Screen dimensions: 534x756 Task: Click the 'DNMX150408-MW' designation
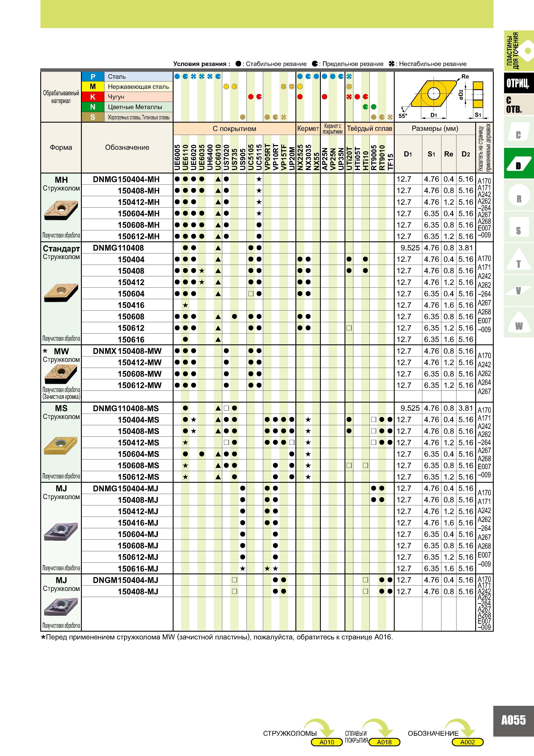[127, 351]
